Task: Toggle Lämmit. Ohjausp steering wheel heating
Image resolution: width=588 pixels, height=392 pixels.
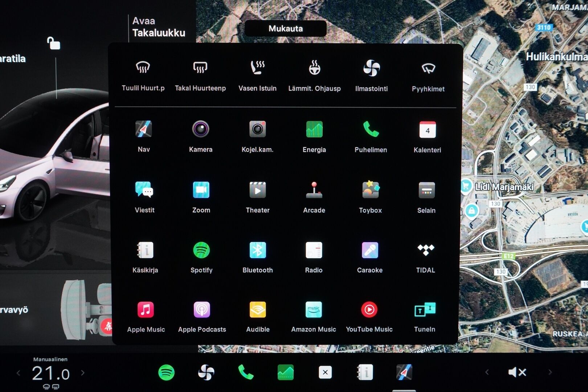Action: point(314,76)
